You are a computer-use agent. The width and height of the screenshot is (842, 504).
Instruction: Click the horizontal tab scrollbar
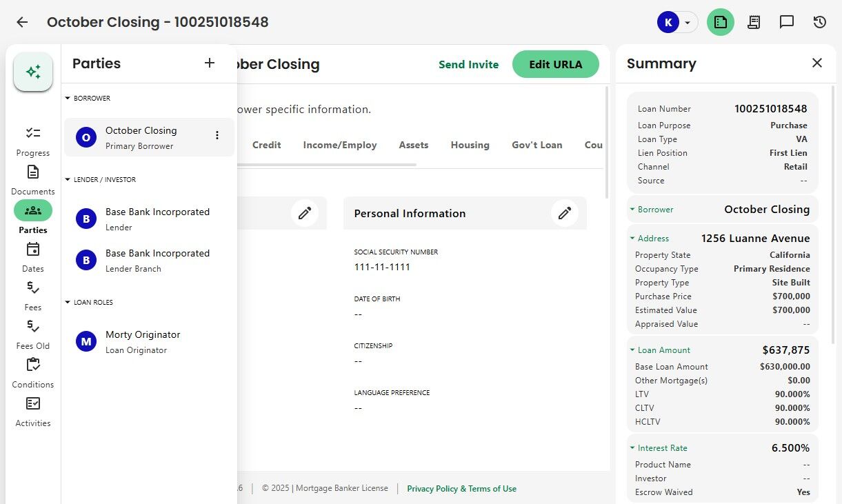tap(327, 165)
